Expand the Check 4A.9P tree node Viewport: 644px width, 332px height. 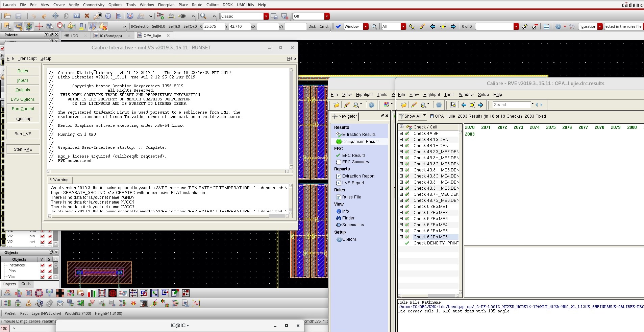click(401, 133)
